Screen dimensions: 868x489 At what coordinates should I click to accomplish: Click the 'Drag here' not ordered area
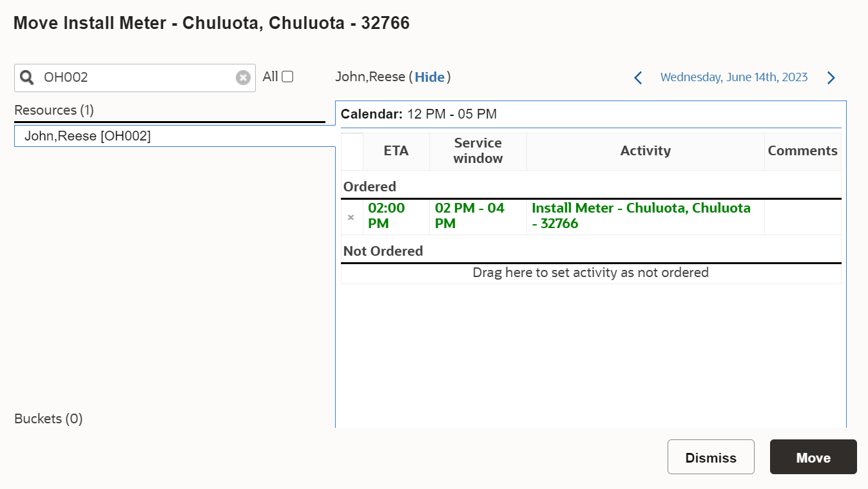point(591,273)
